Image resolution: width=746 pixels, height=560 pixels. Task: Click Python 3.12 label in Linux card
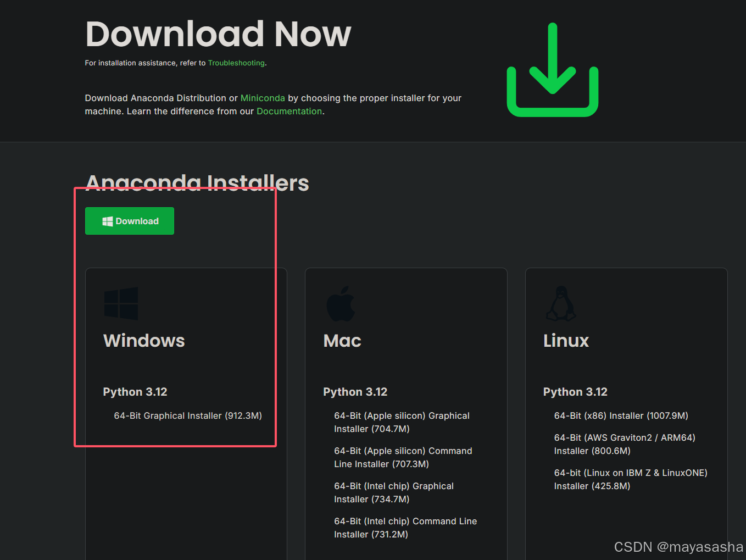pos(575,392)
